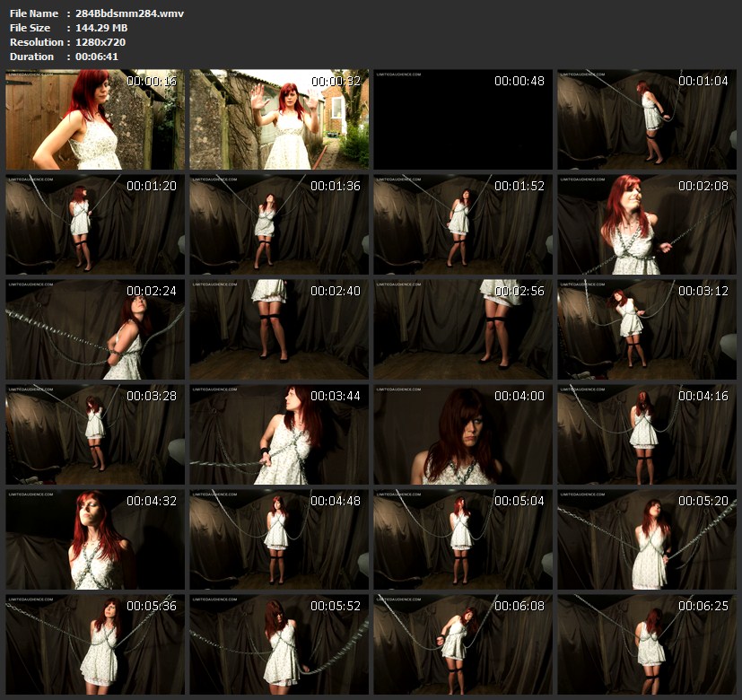
Task: Open the frame at 00:05:04
Action: tap(463, 539)
